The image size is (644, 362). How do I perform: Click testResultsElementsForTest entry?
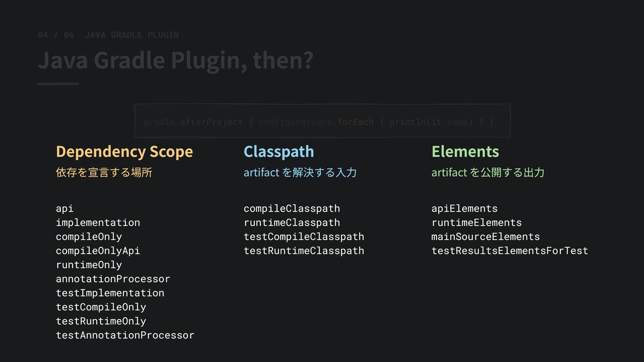[x=510, y=251]
